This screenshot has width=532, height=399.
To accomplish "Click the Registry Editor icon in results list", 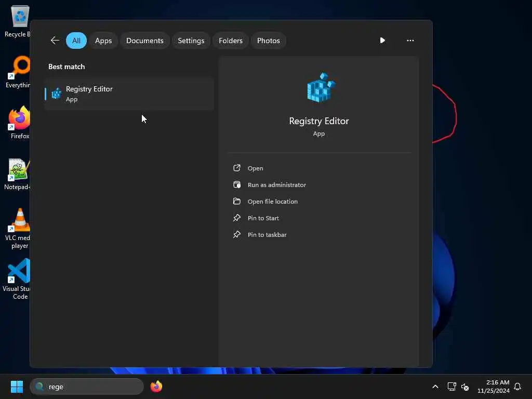I will click(57, 94).
